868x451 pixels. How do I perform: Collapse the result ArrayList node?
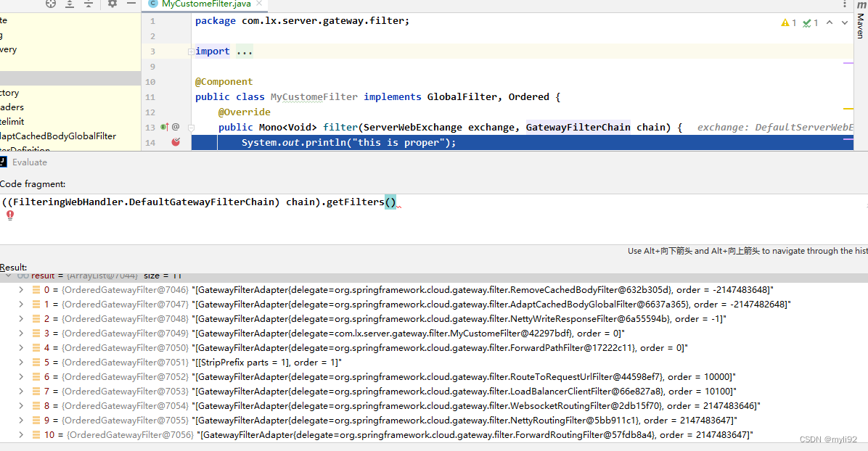(8, 276)
